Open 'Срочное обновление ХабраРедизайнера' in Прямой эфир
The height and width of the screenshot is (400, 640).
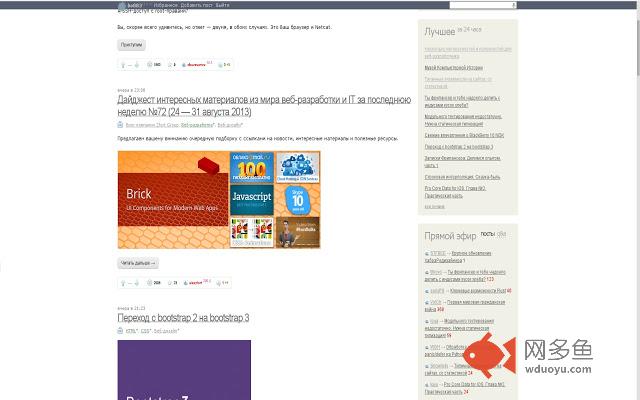(x=458, y=257)
